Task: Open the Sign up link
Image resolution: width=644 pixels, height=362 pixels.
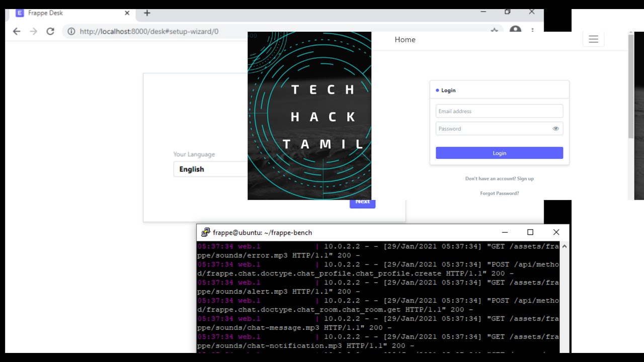Action: point(525,178)
